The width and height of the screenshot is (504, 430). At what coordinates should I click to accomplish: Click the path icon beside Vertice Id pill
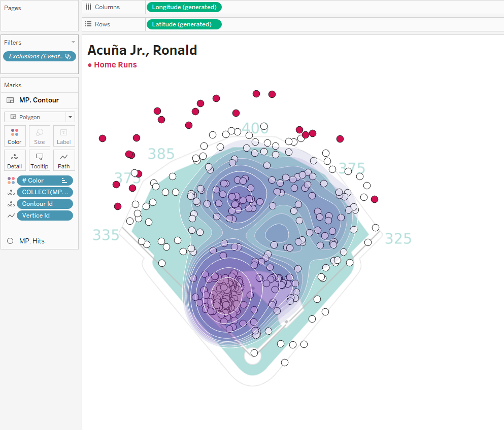11,216
